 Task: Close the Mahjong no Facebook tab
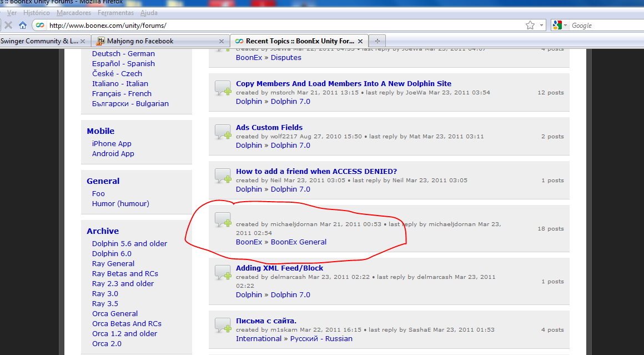pyautogui.click(x=222, y=41)
